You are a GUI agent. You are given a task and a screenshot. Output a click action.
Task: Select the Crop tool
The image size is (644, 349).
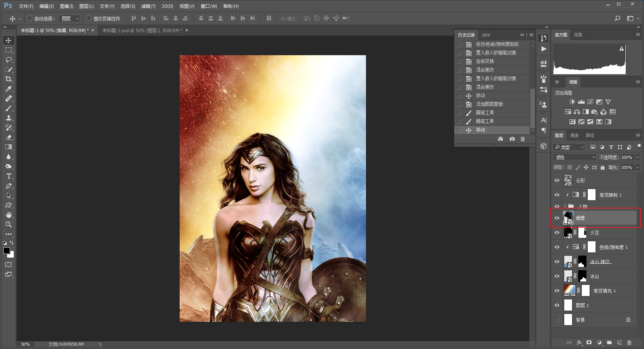(x=9, y=79)
